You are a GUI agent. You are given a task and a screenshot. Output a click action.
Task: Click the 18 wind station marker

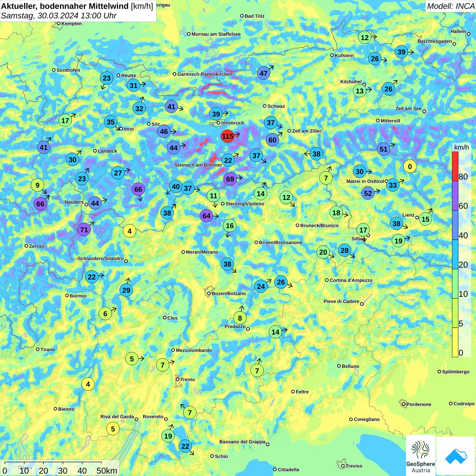[336, 213]
